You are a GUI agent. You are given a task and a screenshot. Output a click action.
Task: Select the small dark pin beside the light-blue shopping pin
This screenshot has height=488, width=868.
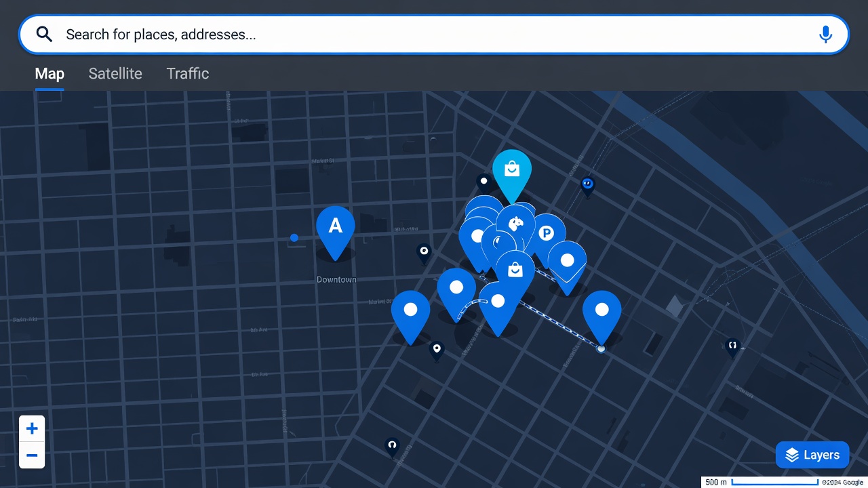click(484, 183)
